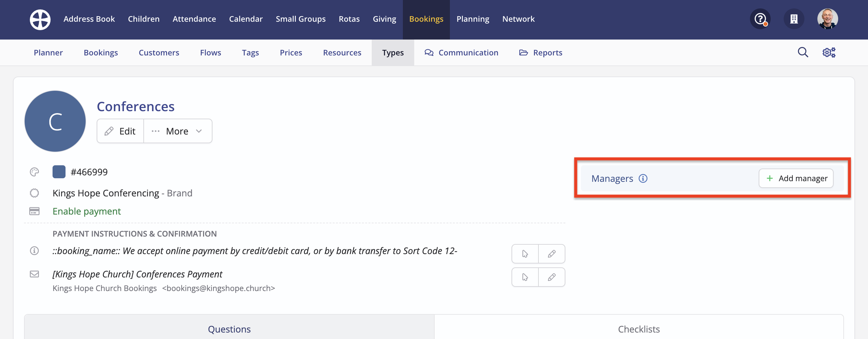Open Calendar module
Image resolution: width=868 pixels, height=339 pixels.
pos(246,19)
